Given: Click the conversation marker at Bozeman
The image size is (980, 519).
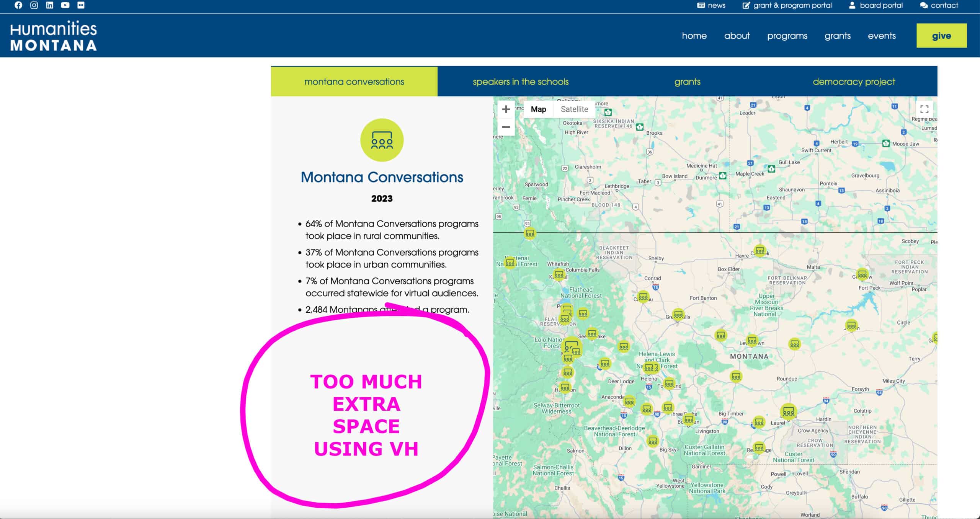Looking at the screenshot, I should point(689,420).
